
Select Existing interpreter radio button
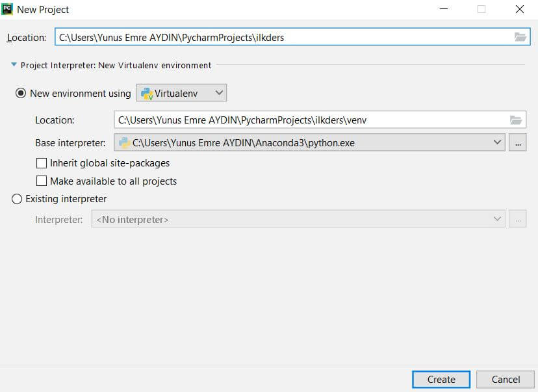pyautogui.click(x=17, y=199)
